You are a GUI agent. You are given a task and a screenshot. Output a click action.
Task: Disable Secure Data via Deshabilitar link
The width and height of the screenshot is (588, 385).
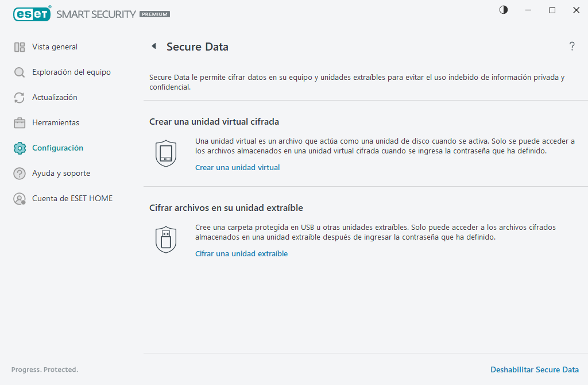534,369
